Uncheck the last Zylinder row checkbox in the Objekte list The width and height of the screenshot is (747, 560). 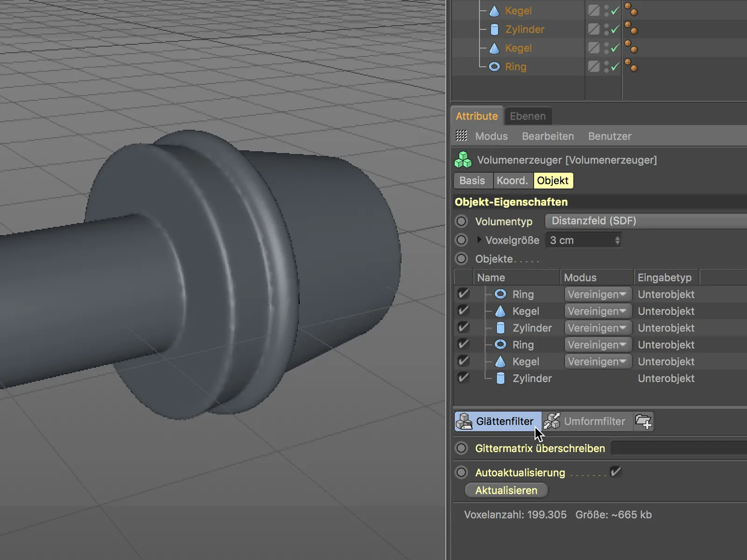(x=463, y=378)
